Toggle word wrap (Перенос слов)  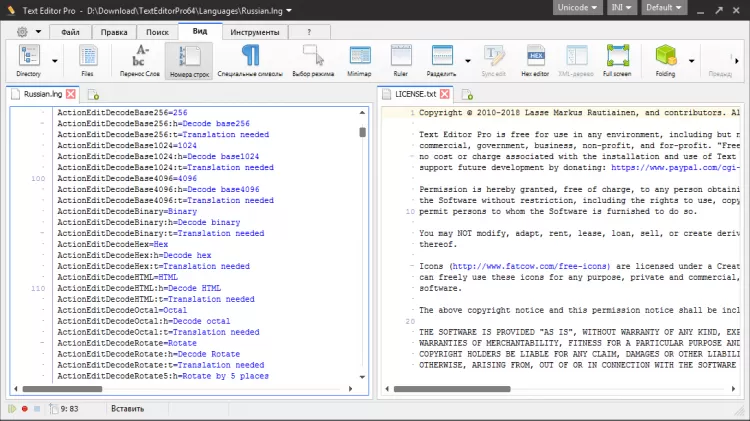140,60
